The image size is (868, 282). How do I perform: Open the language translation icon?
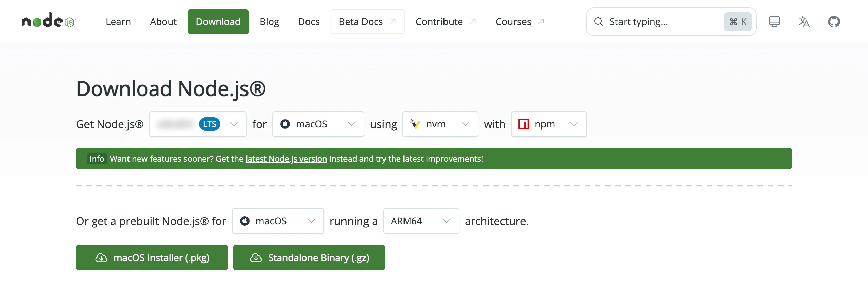804,22
